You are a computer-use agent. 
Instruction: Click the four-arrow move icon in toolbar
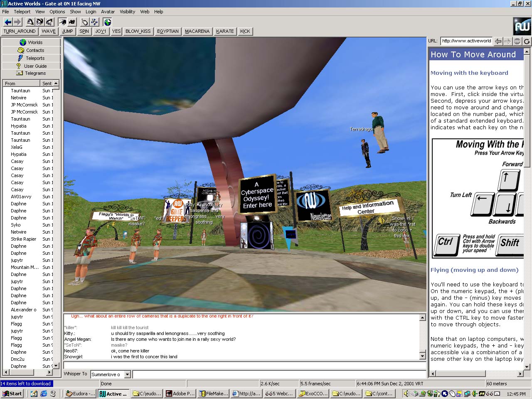(94, 22)
